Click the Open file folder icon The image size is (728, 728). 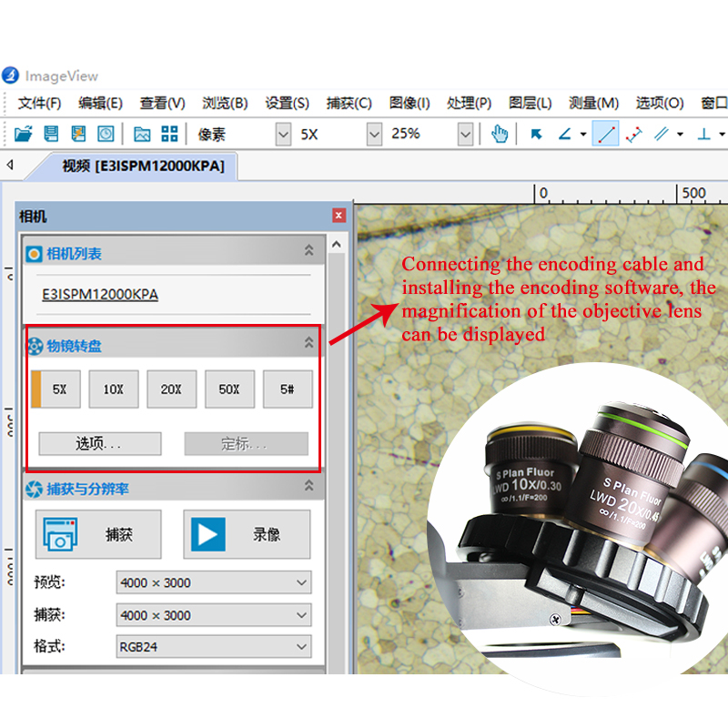click(24, 134)
